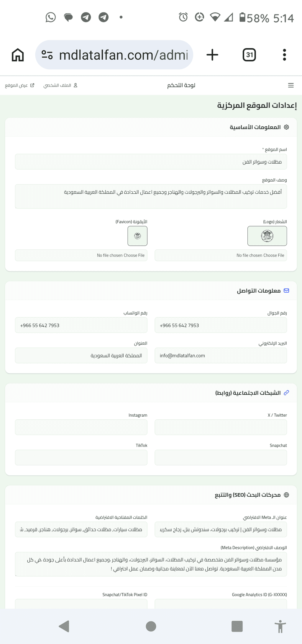
Task: Open the tab switcher showing 31 tabs
Action: tap(249, 55)
